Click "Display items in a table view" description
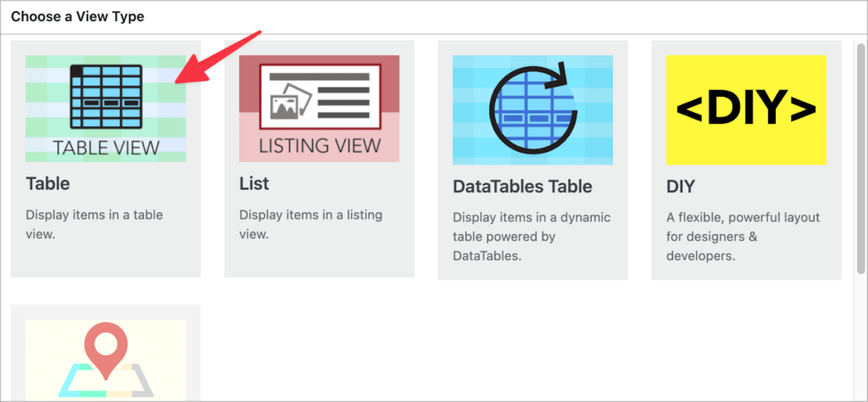 [x=95, y=224]
